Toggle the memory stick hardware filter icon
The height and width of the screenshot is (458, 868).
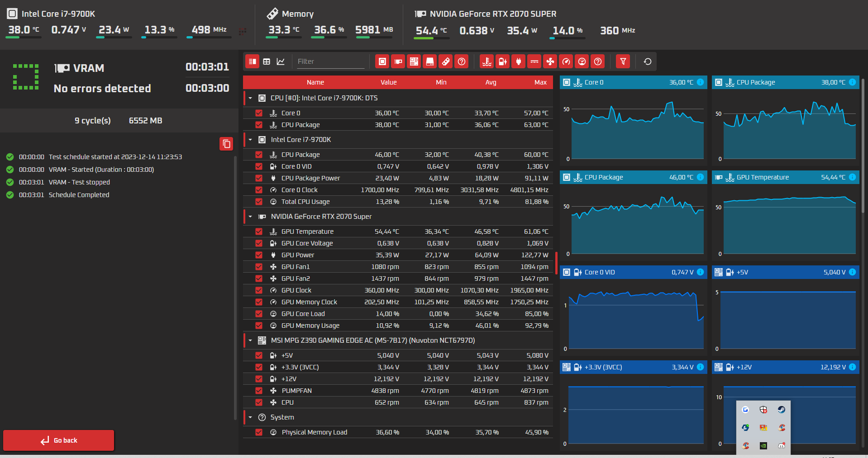pos(446,61)
